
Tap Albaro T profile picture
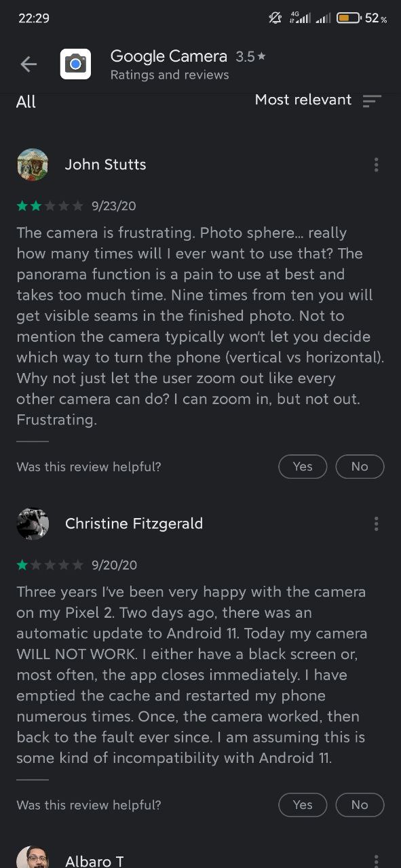point(33,857)
